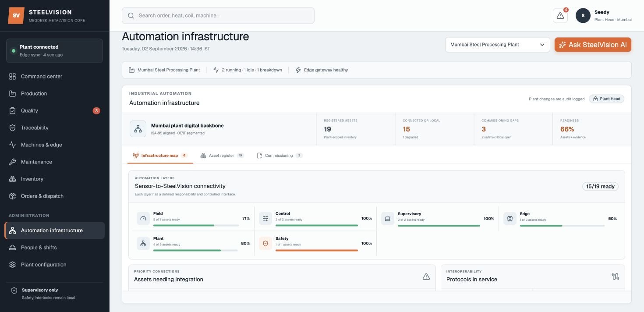Click the Plant Head lock badge
This screenshot has height=312, width=644.
[x=607, y=99]
